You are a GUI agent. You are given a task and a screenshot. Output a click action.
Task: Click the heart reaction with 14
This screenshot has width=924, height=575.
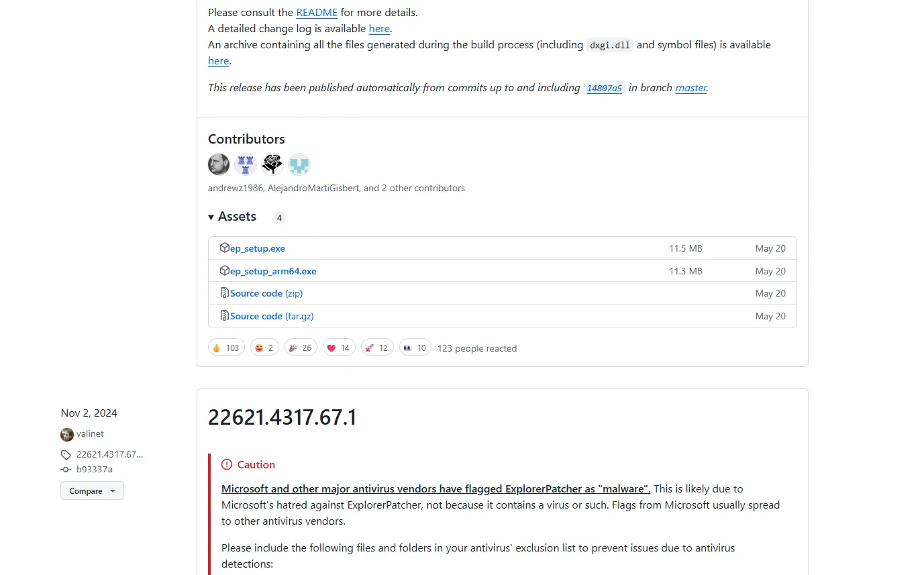(x=339, y=348)
